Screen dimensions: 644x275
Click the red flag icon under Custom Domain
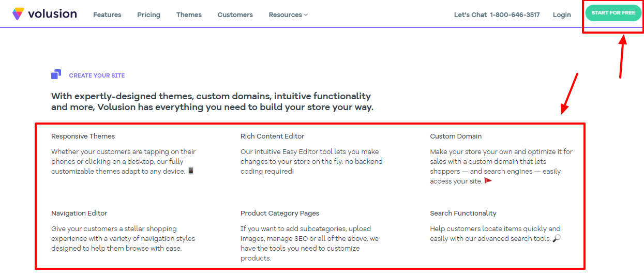488,181
